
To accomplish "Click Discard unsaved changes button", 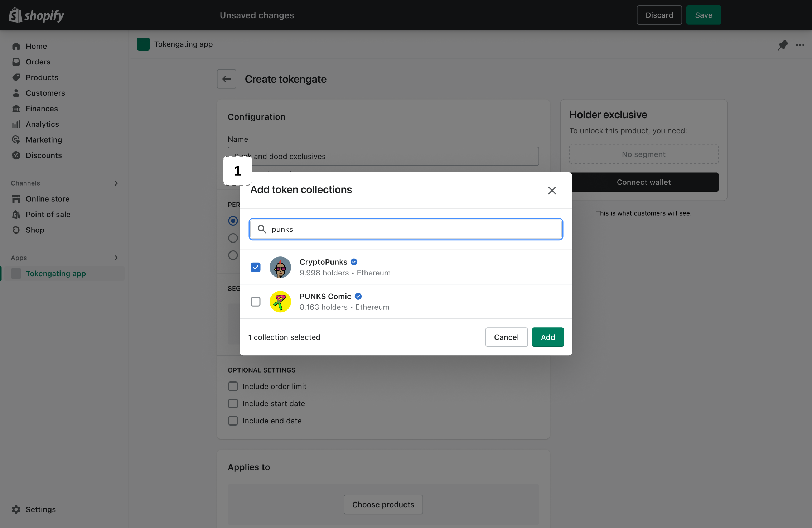I will coord(659,15).
